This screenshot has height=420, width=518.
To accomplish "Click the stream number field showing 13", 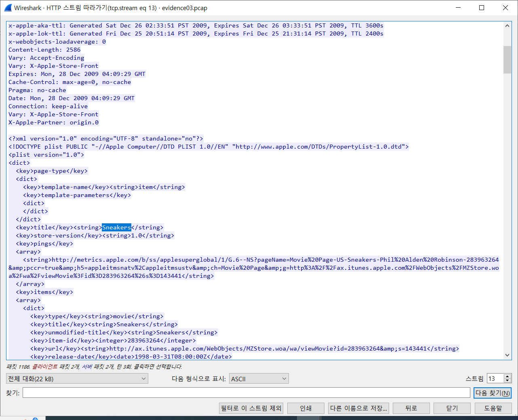I will (x=495, y=378).
